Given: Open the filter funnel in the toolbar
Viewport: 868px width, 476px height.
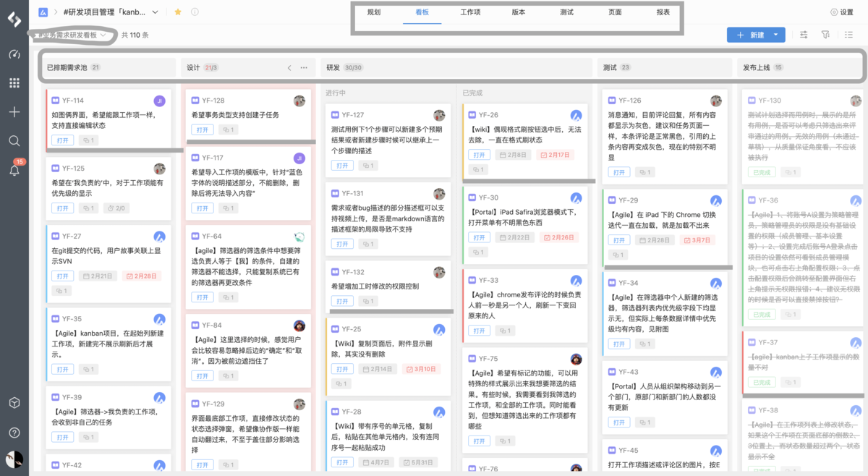Looking at the screenshot, I should coord(826,35).
